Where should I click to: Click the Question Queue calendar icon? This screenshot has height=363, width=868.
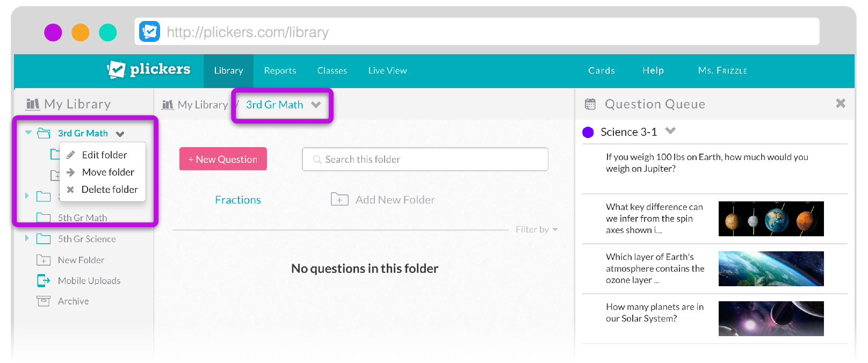coord(590,104)
